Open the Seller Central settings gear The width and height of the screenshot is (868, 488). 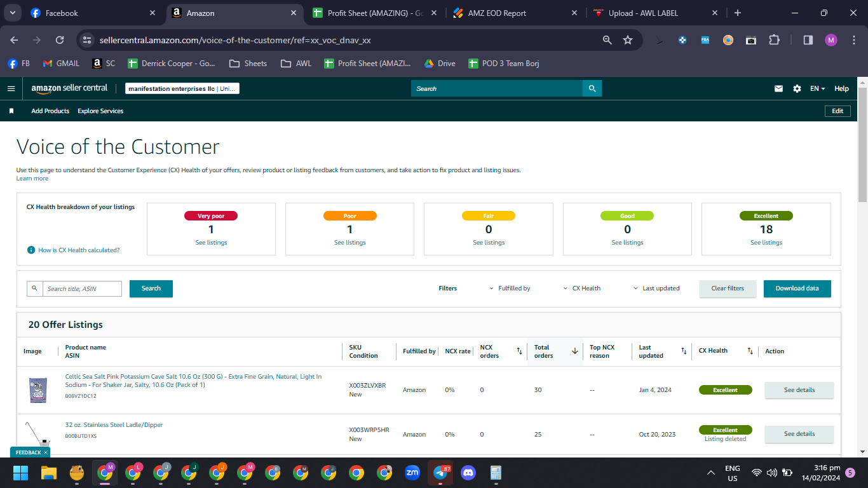coord(797,89)
